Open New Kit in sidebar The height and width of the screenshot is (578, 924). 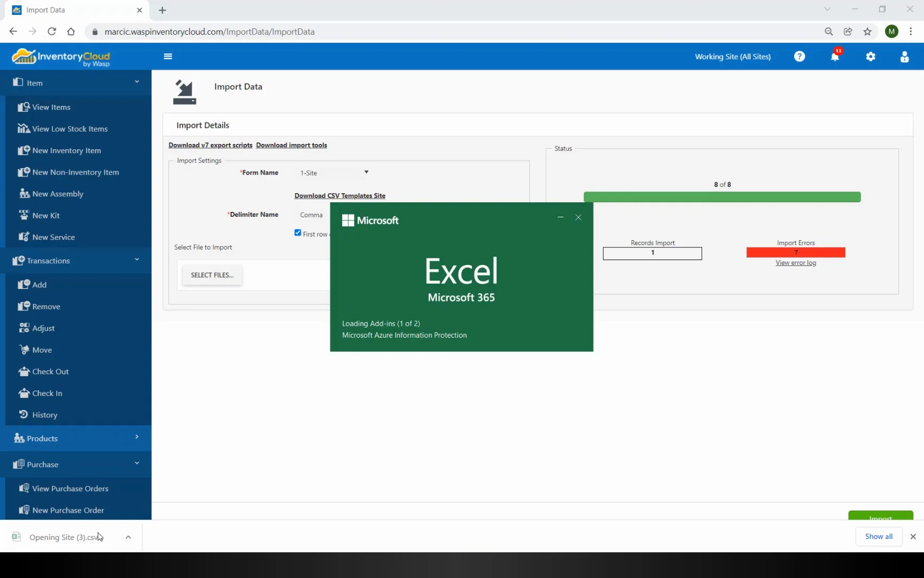[x=45, y=216]
